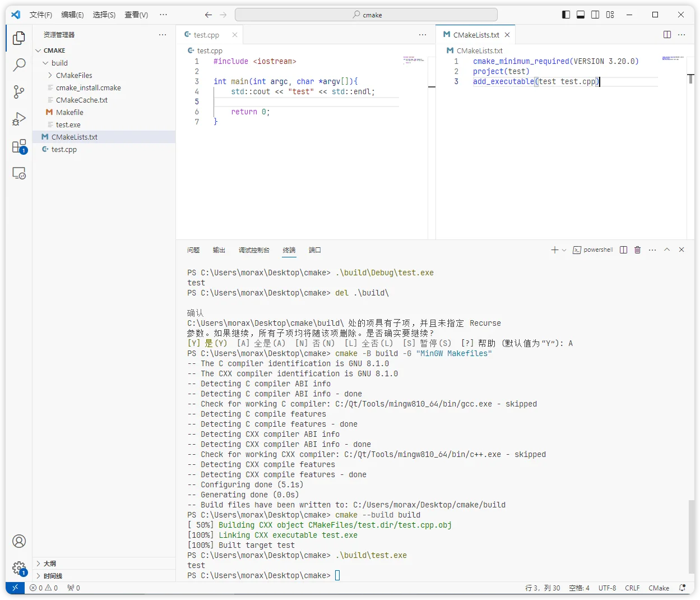Change language mode via CMake status item

click(659, 588)
